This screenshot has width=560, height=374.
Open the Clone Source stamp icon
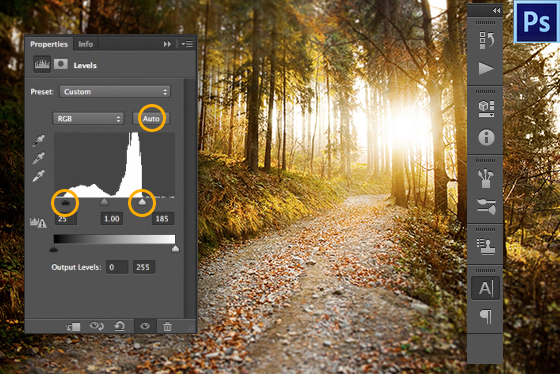[x=486, y=246]
